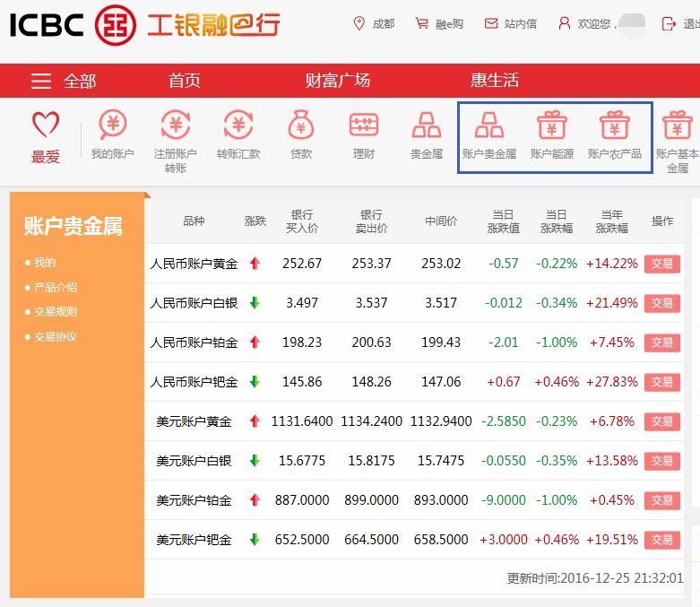Click 交易 button for 人民币账户铂金
700x607 pixels.
662,343
